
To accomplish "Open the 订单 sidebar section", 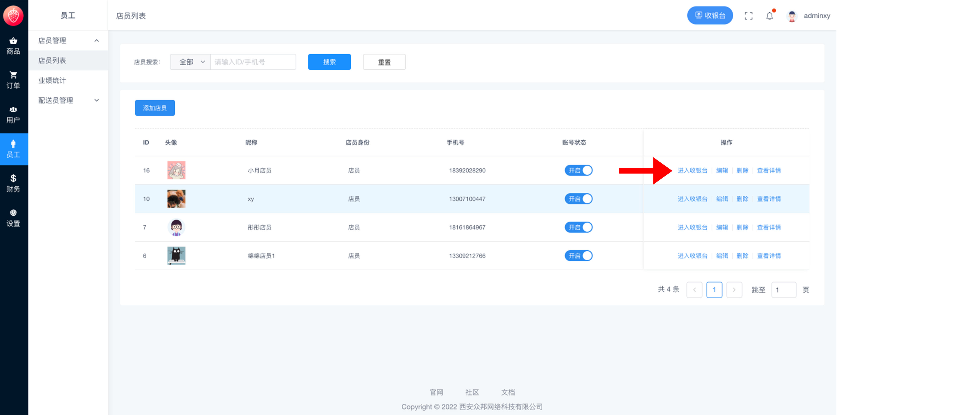I will tap(13, 80).
